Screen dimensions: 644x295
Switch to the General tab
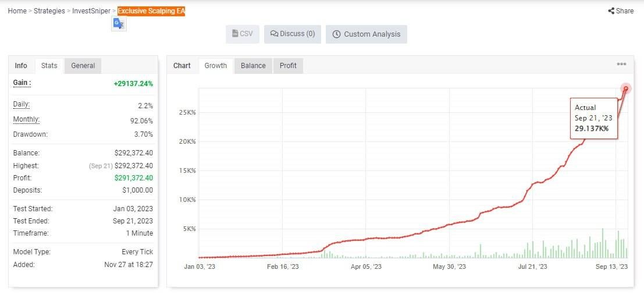83,66
